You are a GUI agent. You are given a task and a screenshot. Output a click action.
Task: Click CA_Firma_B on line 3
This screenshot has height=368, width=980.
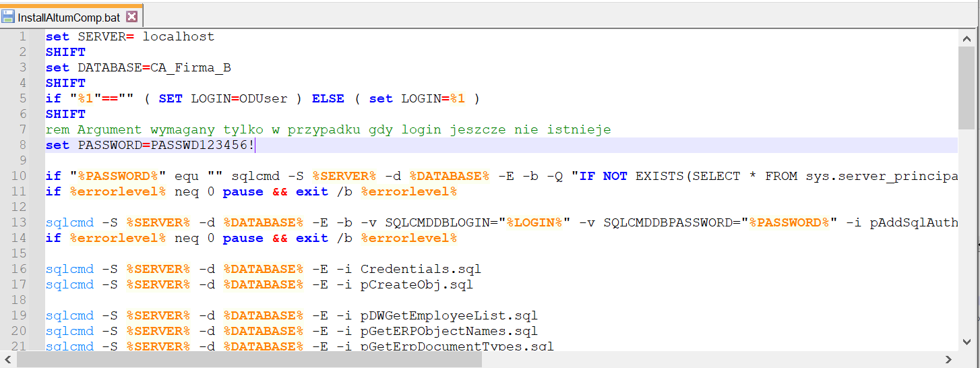tap(191, 67)
